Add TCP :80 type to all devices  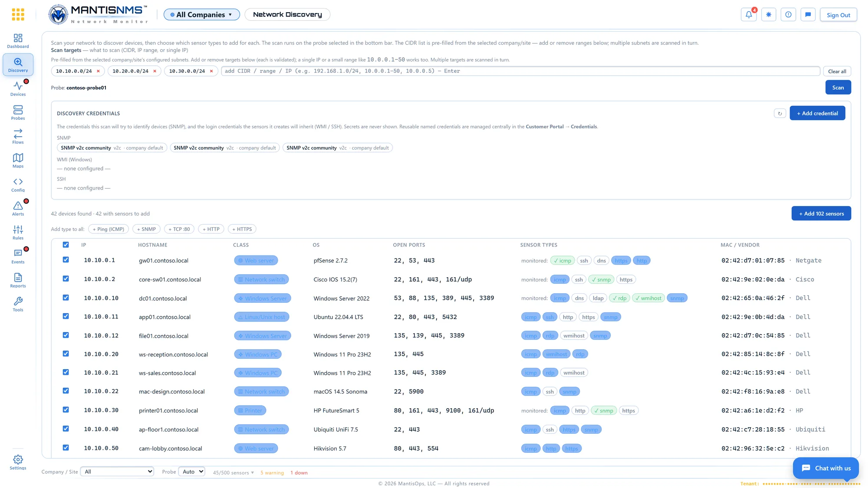tap(179, 229)
